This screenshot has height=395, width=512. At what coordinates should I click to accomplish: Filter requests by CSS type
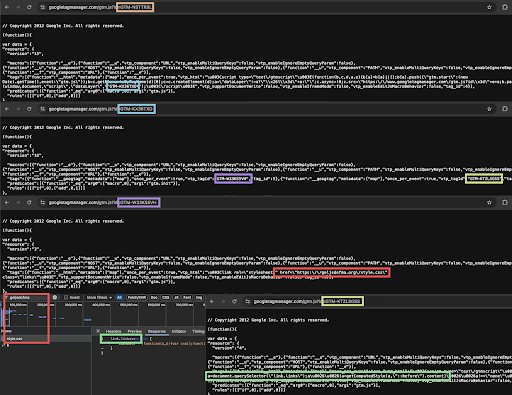166,297
